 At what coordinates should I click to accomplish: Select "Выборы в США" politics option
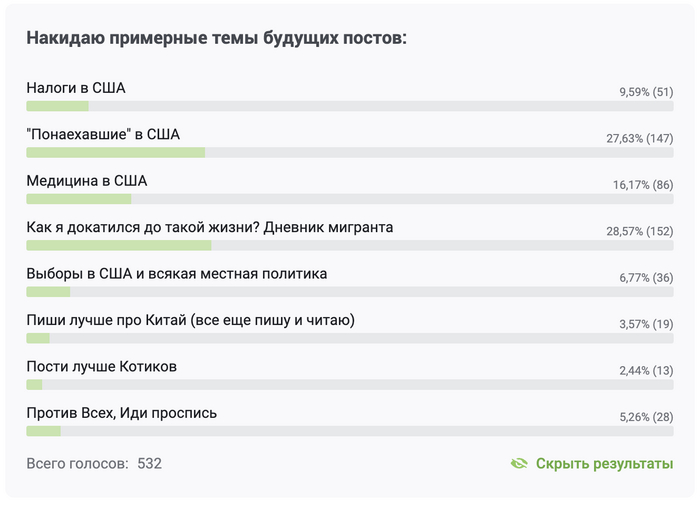pyautogui.click(x=177, y=273)
